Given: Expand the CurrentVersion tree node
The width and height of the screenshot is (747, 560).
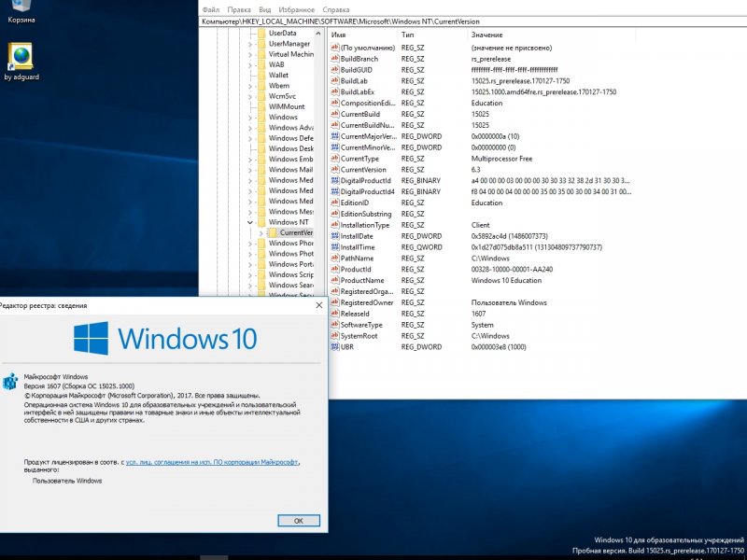Looking at the screenshot, I should 261,232.
